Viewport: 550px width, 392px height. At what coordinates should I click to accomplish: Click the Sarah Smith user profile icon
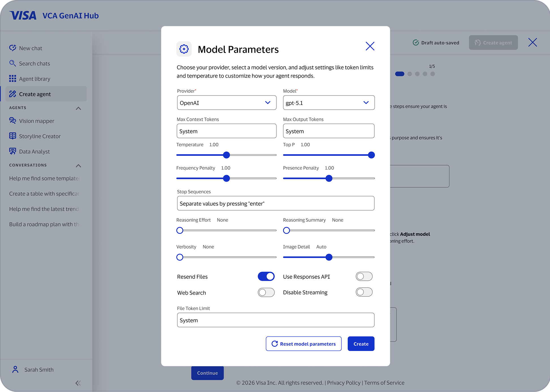pyautogui.click(x=15, y=369)
